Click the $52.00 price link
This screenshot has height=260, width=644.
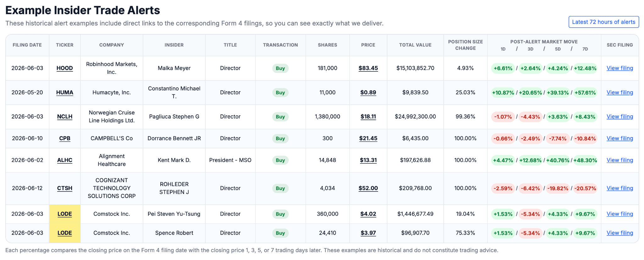click(x=368, y=188)
